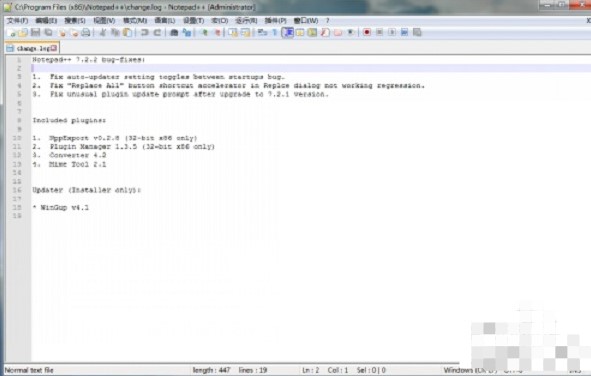Open the 设置(T) Settings menu
Image resolution: width=591 pixels, height=376 pixels.
(193, 20)
